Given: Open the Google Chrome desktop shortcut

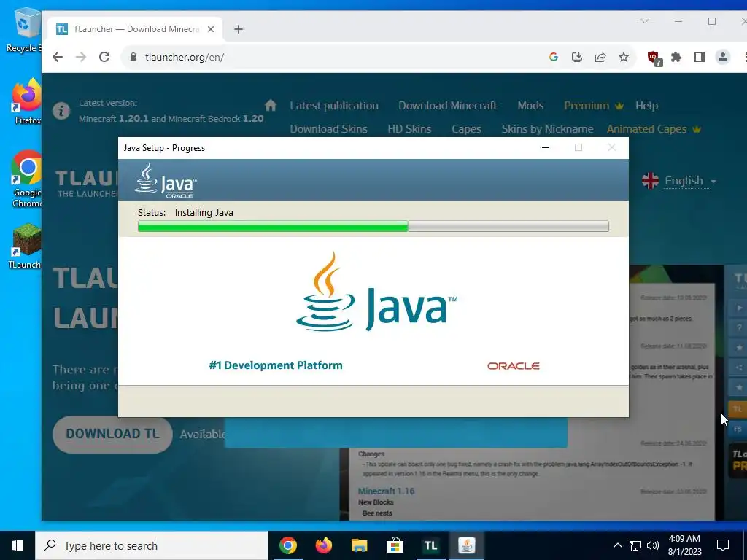Looking at the screenshot, I should (27, 179).
